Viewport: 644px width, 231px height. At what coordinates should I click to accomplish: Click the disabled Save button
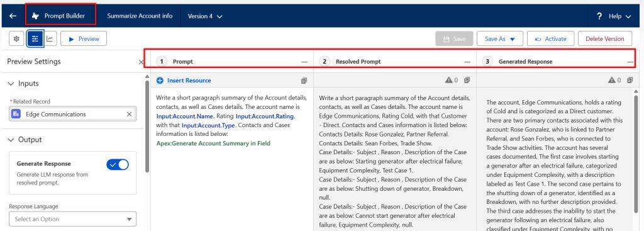click(x=454, y=38)
